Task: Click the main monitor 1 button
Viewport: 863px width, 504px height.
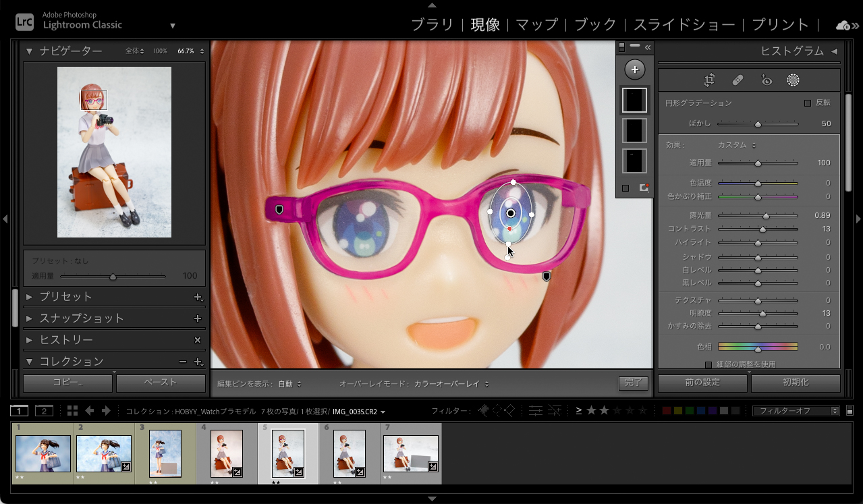Action: point(19,411)
